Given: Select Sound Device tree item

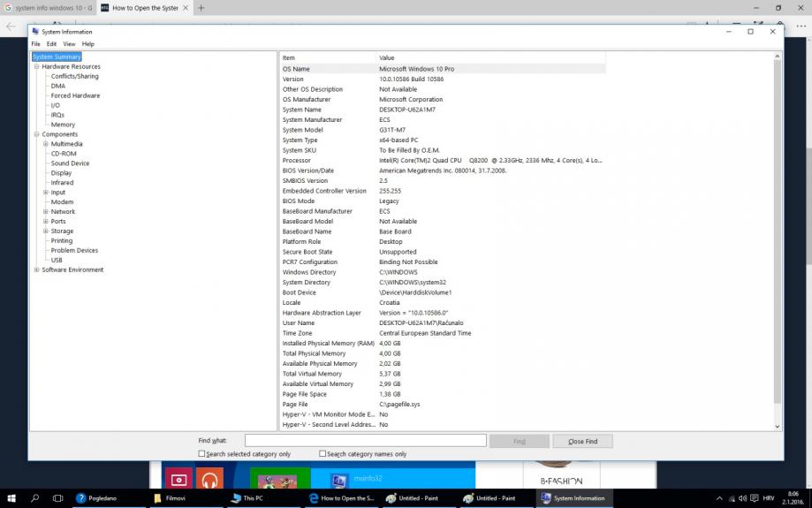Looking at the screenshot, I should (x=70, y=163).
